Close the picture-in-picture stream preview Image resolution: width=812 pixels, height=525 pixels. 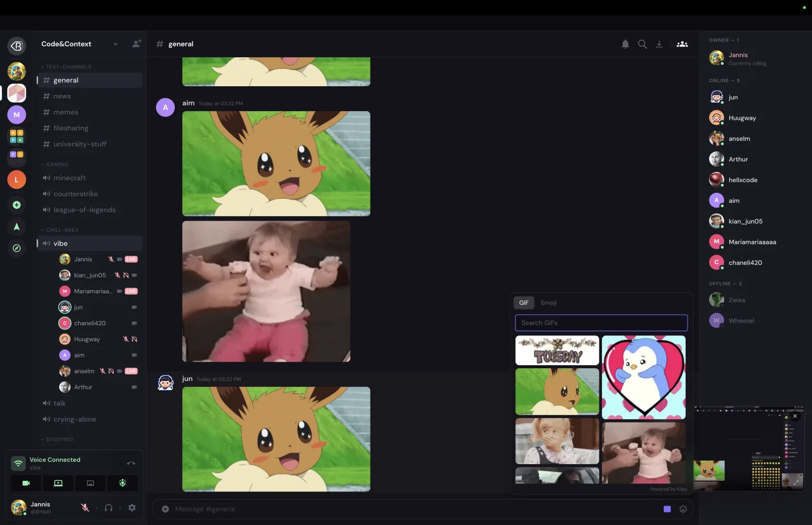click(x=795, y=416)
